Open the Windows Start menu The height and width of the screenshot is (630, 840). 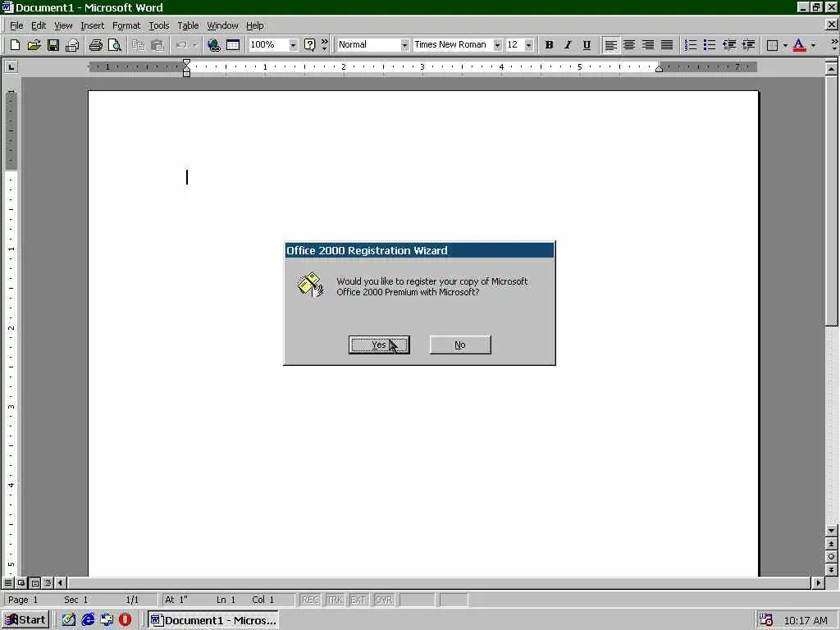tap(25, 620)
